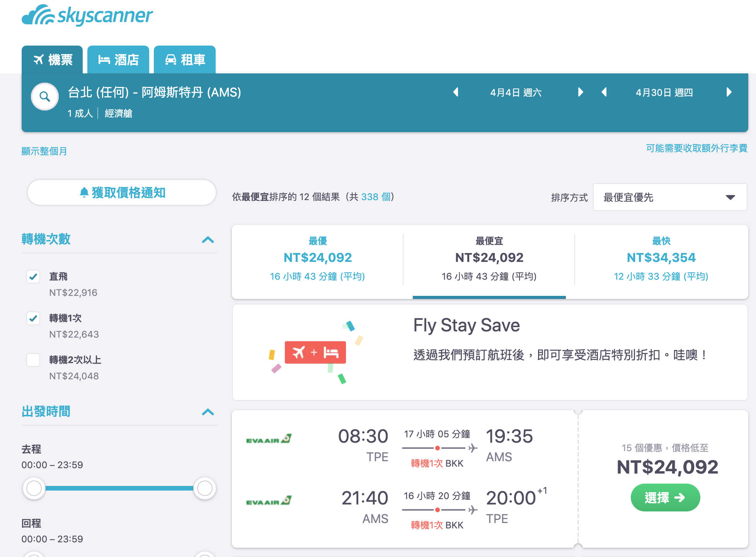Click 338 個 total results link
Viewport: 756px width, 557px height.
point(376,197)
